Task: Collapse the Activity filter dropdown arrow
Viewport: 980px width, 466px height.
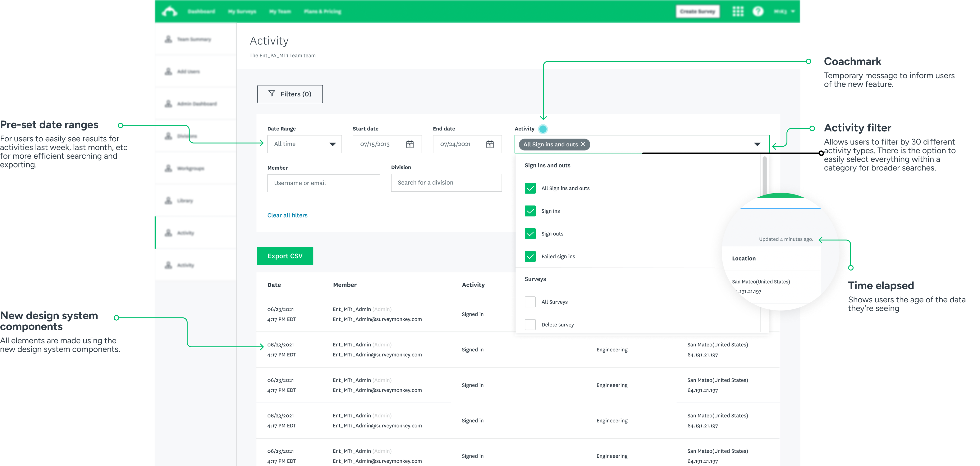Action: coord(757,144)
